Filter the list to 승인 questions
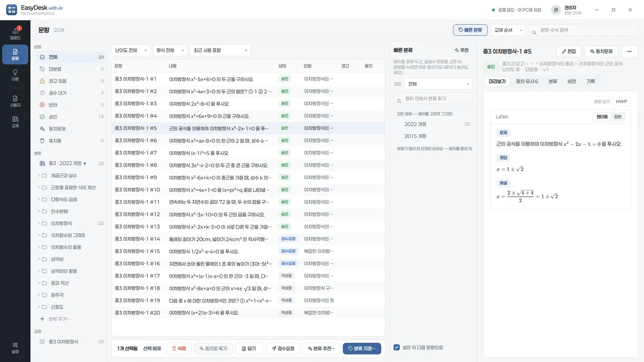Viewport: 644px width, 362px height. click(x=71, y=116)
